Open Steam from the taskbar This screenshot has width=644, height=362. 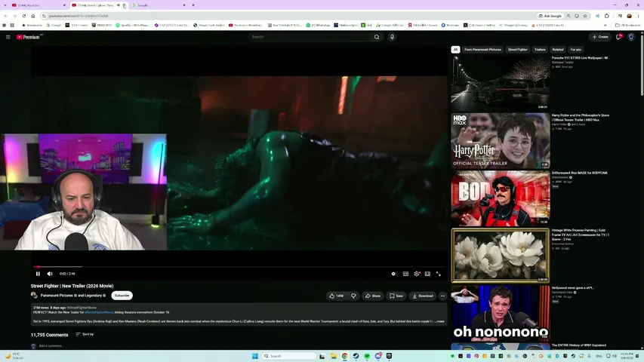(x=356, y=356)
